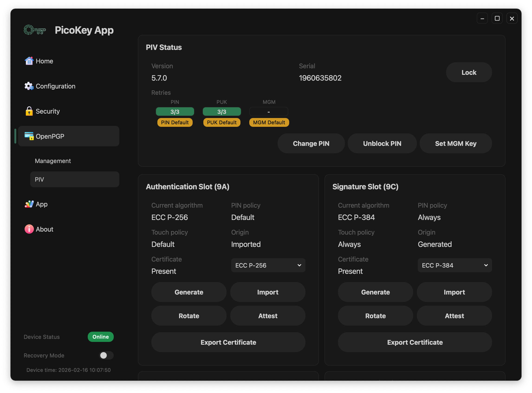
Task: Click the Home house icon
Action: pos(29,61)
